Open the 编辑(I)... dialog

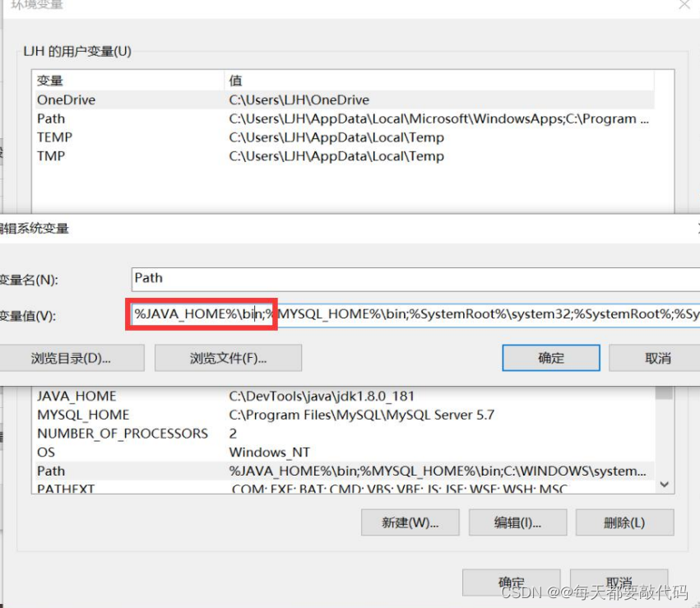pyautogui.click(x=517, y=522)
